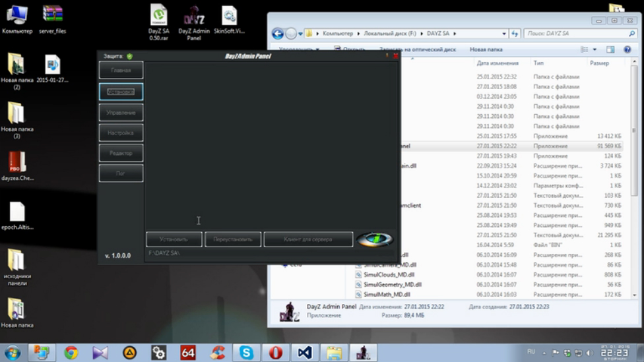644x362 pixels.
Task: Open the Компьютер desktop icon
Action: pos(17,19)
